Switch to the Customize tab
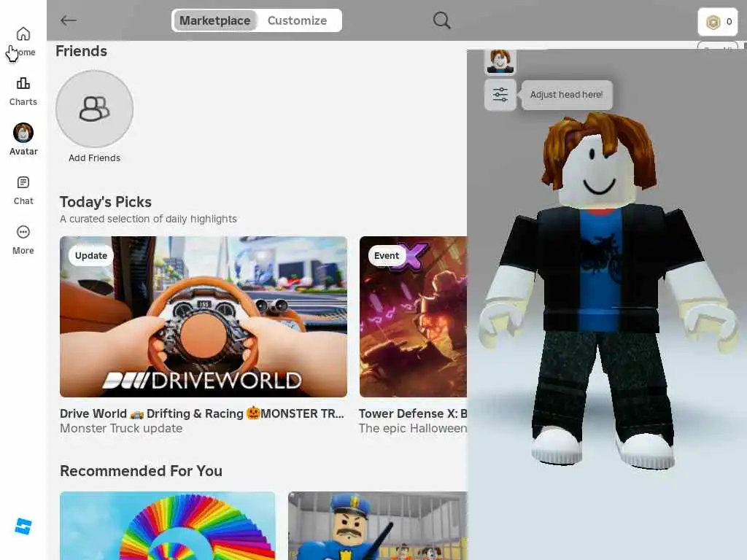The width and height of the screenshot is (747, 560). [x=298, y=20]
